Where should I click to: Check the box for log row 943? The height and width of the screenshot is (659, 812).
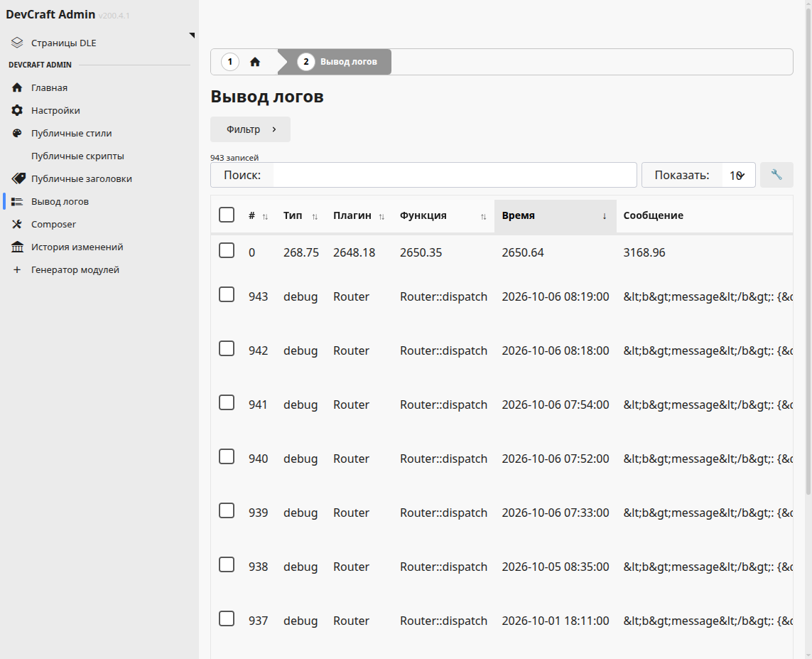(227, 294)
